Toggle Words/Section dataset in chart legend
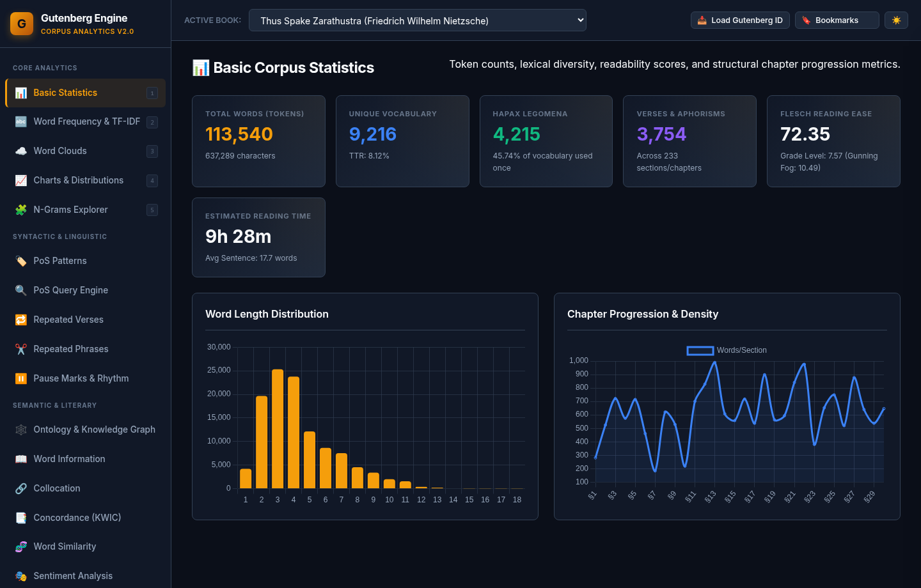Screen dimensions: 921x588 click(x=727, y=350)
